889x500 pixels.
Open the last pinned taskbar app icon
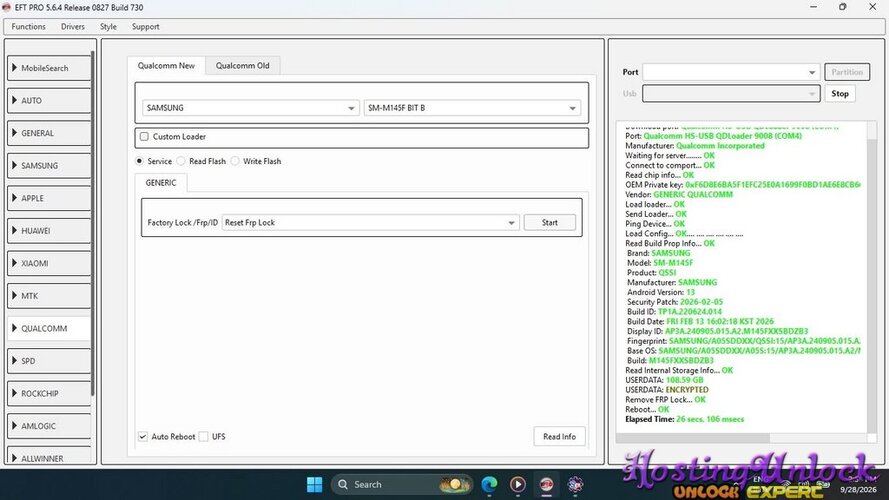[x=575, y=485]
